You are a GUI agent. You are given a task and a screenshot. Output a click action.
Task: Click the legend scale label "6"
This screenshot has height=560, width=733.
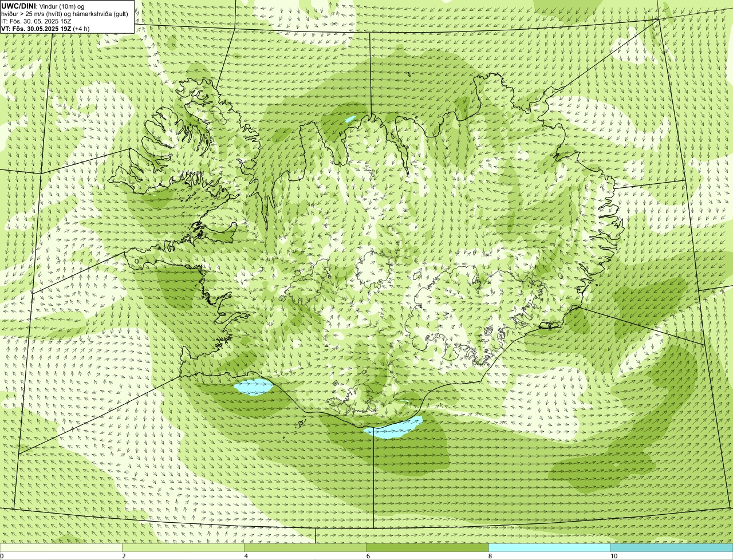368,556
